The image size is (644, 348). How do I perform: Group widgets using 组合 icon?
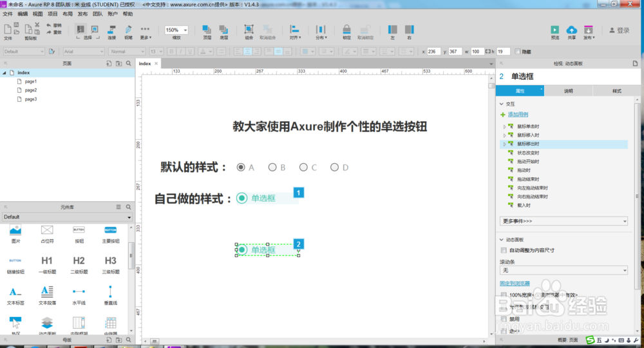pyautogui.click(x=249, y=30)
